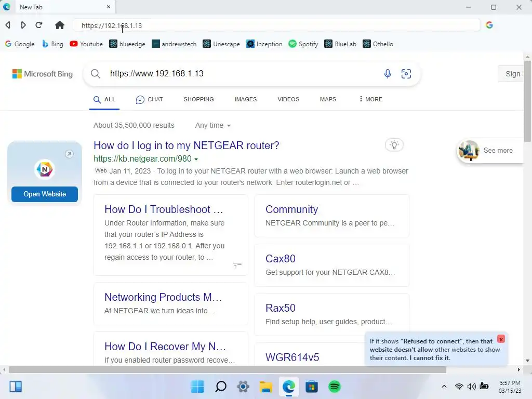Open File Explorer from taskbar
This screenshot has height=399, width=532.
click(x=266, y=387)
